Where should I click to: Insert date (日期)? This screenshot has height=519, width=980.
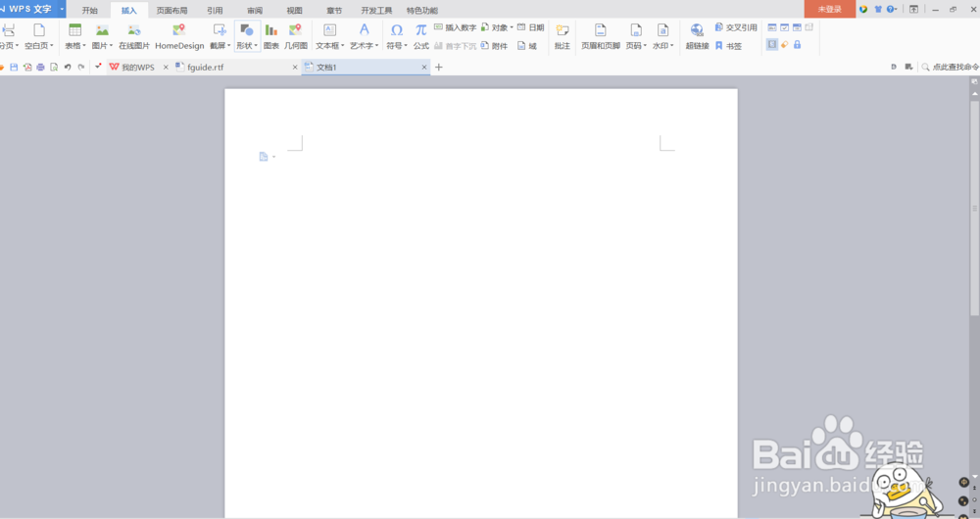click(530, 27)
